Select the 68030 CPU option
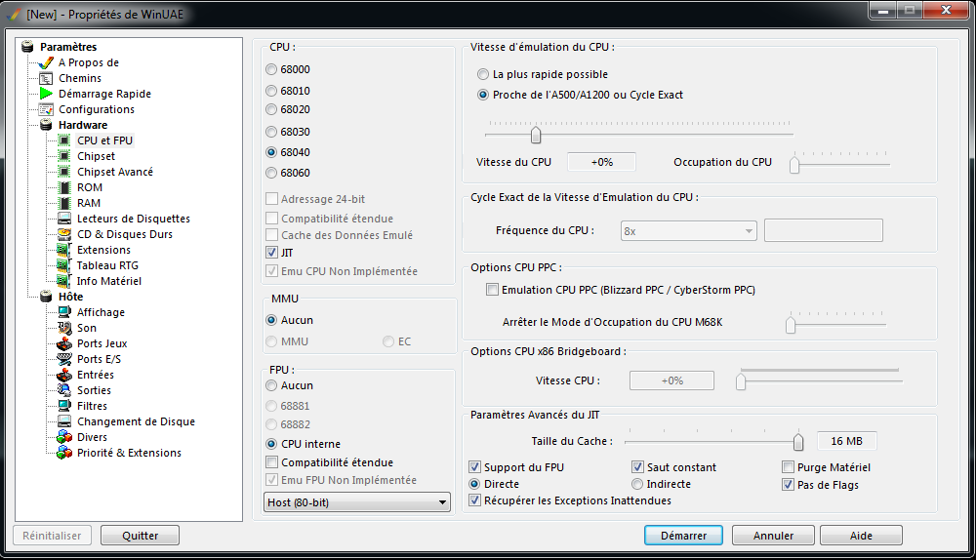This screenshot has height=560, width=976. click(271, 132)
